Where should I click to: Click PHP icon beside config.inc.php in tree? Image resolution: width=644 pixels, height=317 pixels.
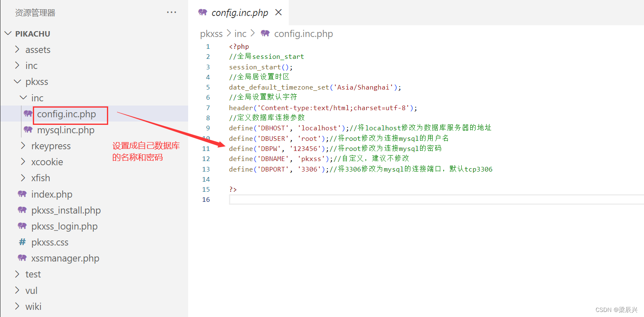[28, 114]
